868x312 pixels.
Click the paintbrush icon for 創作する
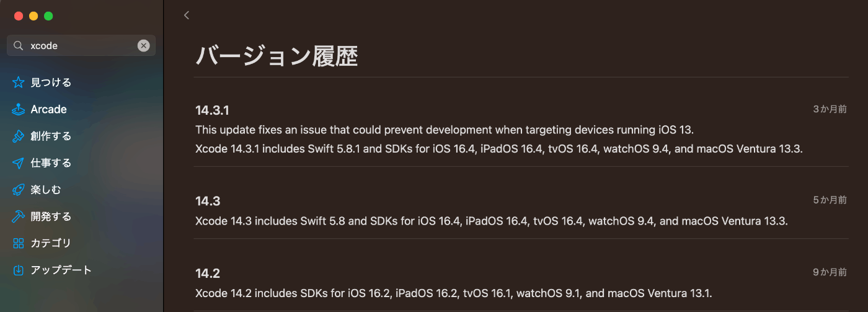coord(18,136)
